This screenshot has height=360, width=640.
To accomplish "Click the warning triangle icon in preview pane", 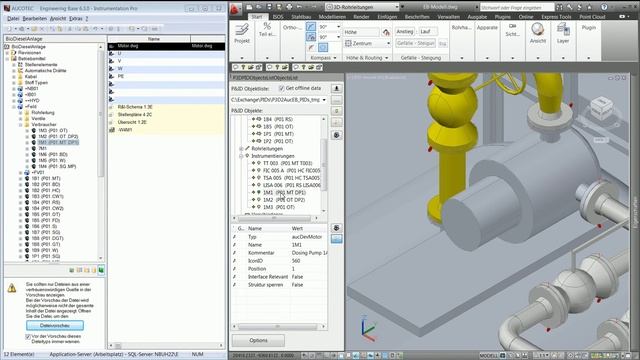I will [12, 289].
